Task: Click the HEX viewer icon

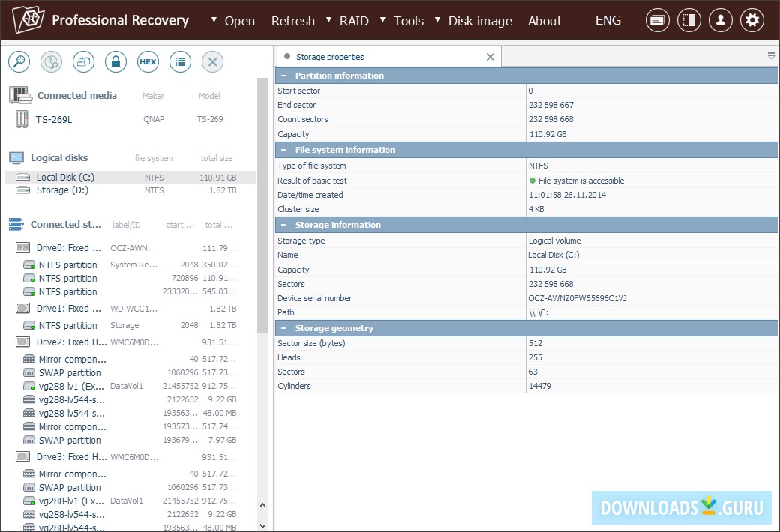Action: pyautogui.click(x=148, y=62)
